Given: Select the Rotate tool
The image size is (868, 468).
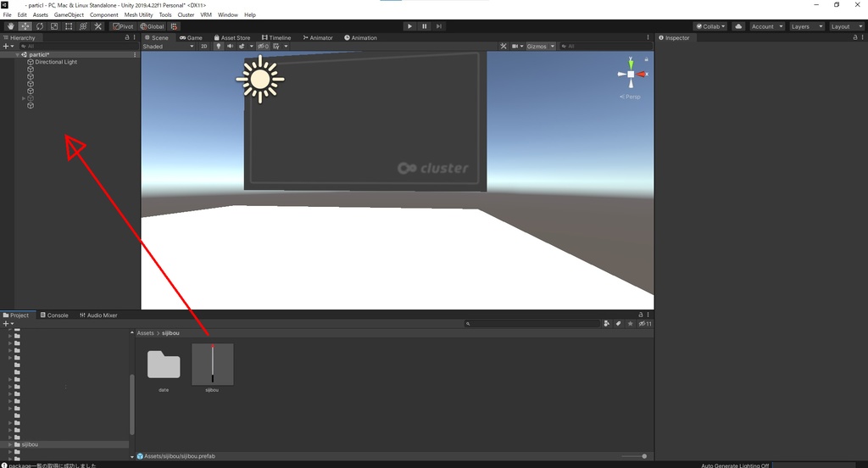Looking at the screenshot, I should pos(40,26).
